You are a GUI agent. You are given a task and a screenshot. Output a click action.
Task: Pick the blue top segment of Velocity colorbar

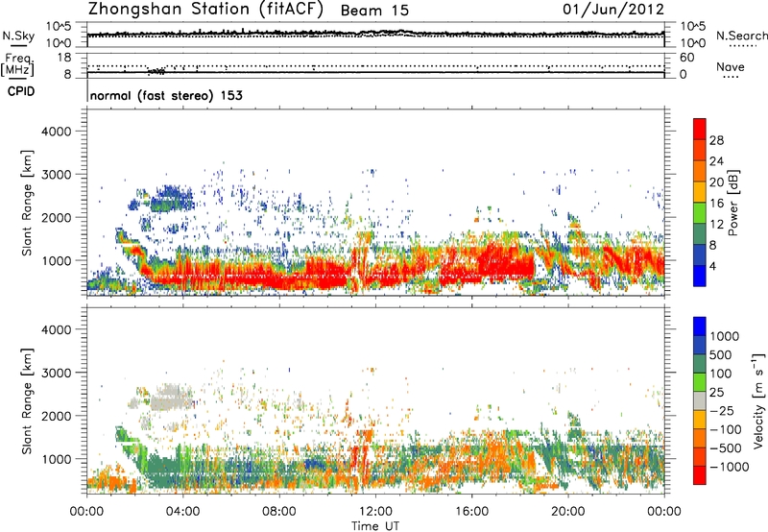(700, 326)
